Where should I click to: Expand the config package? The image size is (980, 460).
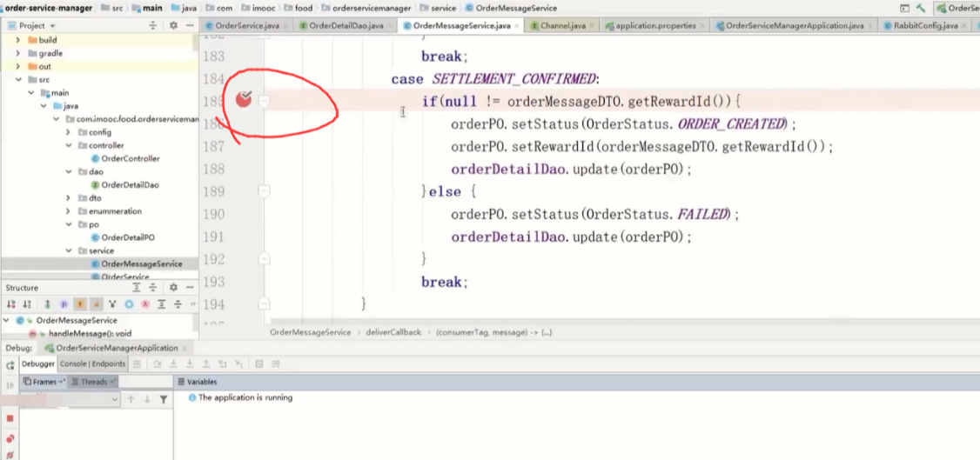[68, 132]
